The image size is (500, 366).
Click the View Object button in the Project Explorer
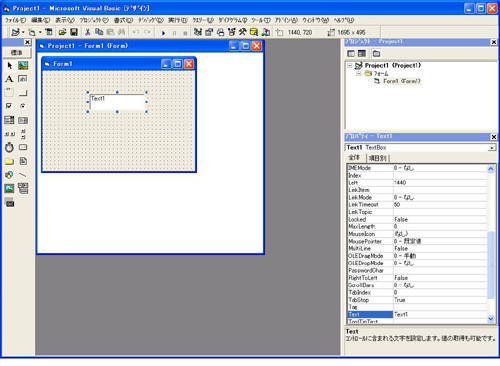click(362, 53)
